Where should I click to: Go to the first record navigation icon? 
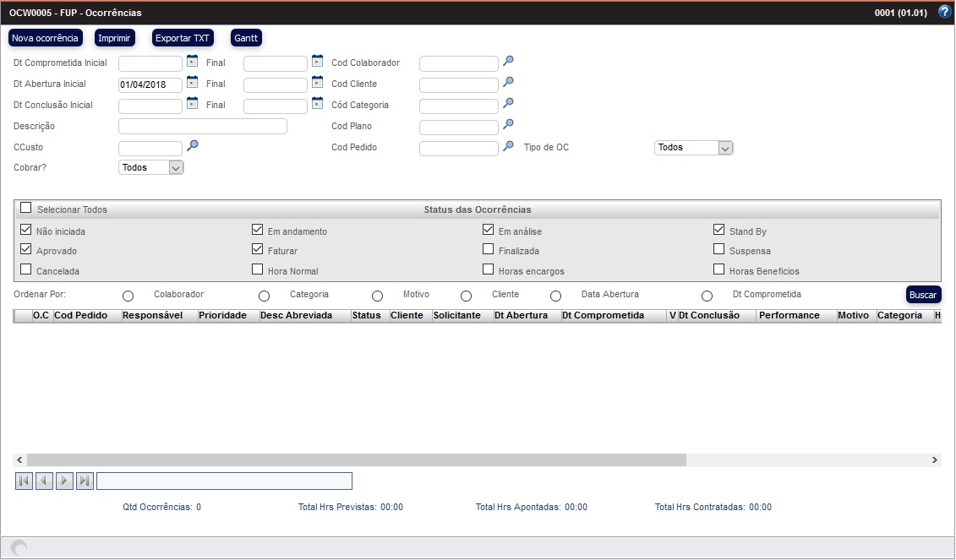[x=24, y=481]
